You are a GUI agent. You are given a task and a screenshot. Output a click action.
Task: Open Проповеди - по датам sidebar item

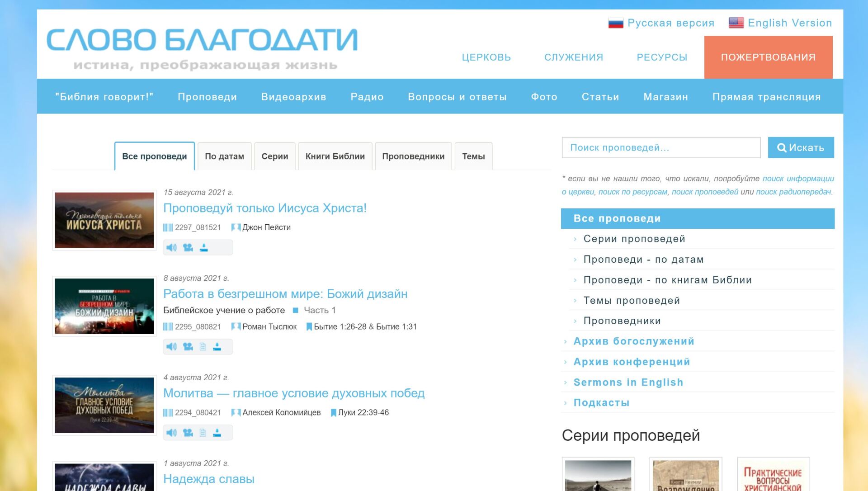click(644, 260)
